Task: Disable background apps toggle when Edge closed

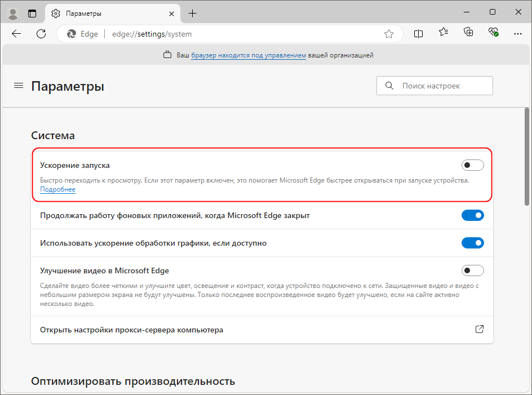Action: pyautogui.click(x=473, y=215)
